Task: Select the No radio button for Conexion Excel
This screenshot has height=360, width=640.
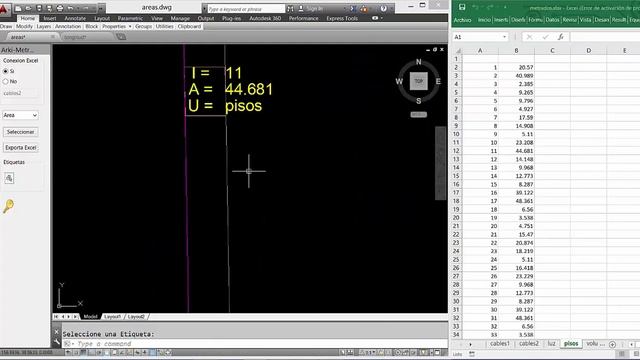Action: click(x=6, y=81)
